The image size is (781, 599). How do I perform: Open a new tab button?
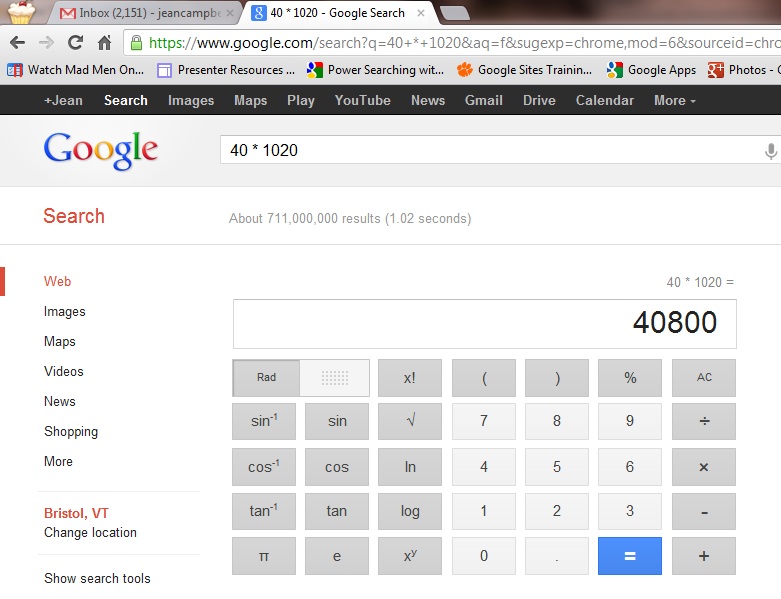tap(455, 13)
